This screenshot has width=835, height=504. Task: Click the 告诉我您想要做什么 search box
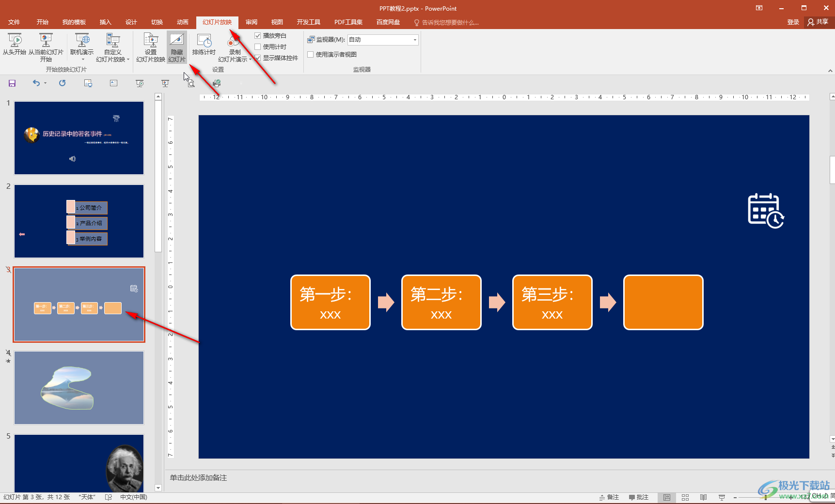click(x=447, y=22)
